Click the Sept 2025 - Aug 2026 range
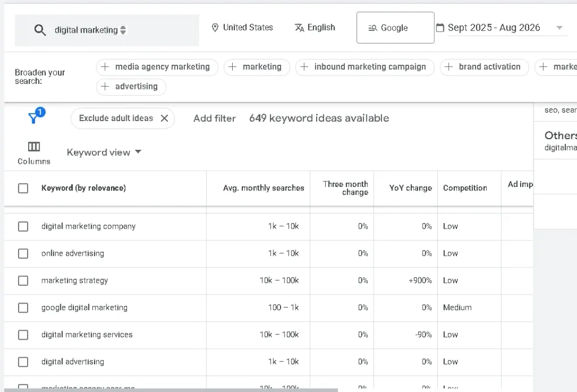The height and width of the screenshot is (392, 577). pyautogui.click(x=494, y=28)
